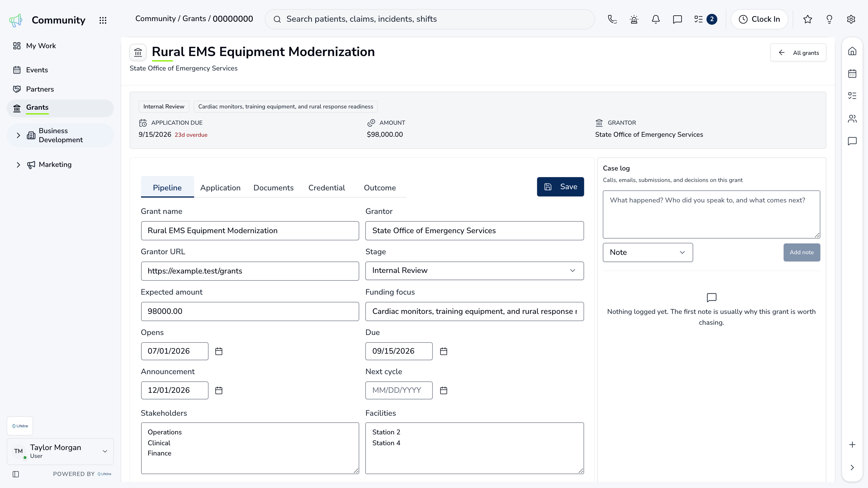Open the Announcement date calendar picker

(219, 390)
